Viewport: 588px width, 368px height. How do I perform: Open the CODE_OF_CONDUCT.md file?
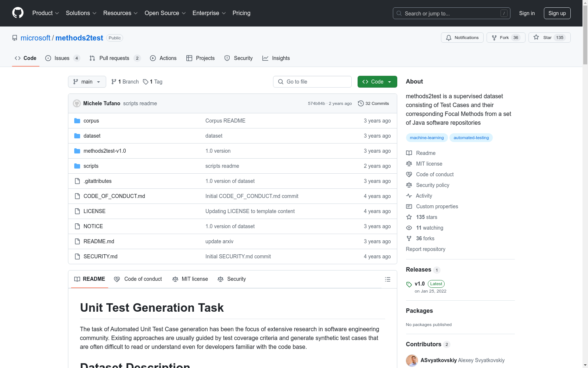(114, 196)
